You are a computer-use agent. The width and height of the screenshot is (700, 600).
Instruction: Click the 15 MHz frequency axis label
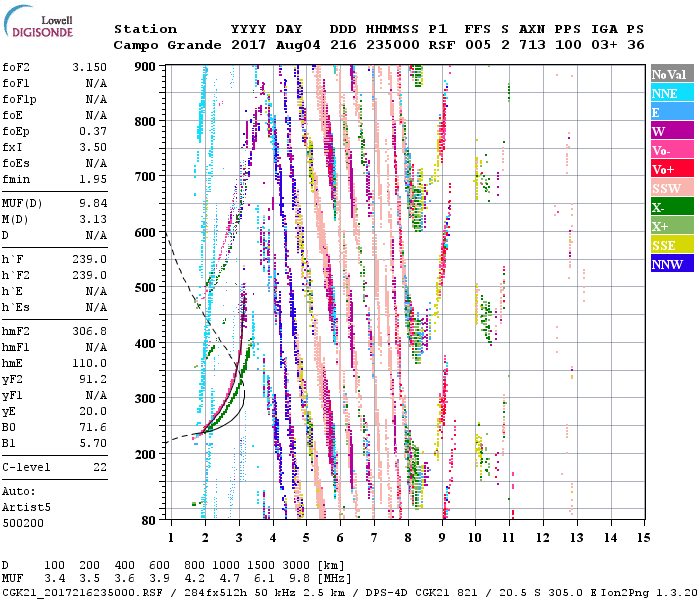(x=642, y=538)
